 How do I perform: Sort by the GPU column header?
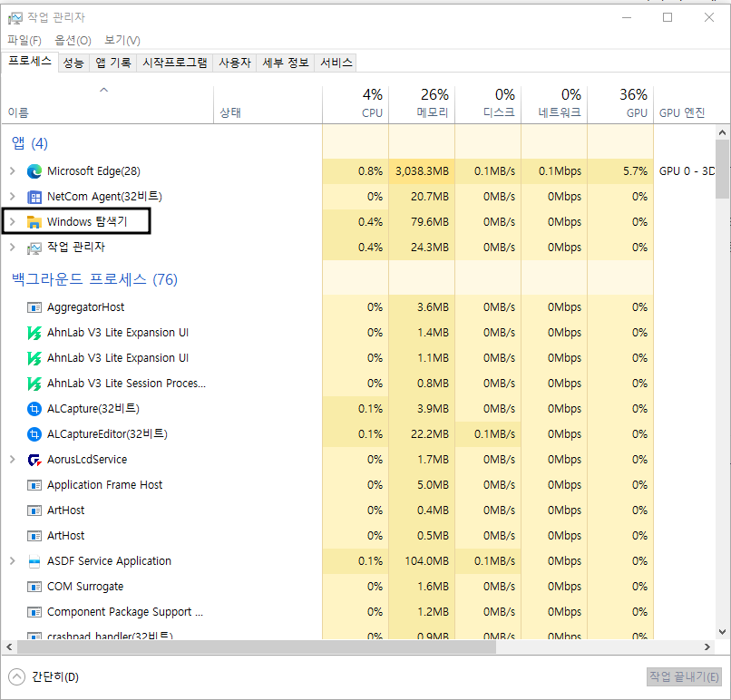[620, 105]
